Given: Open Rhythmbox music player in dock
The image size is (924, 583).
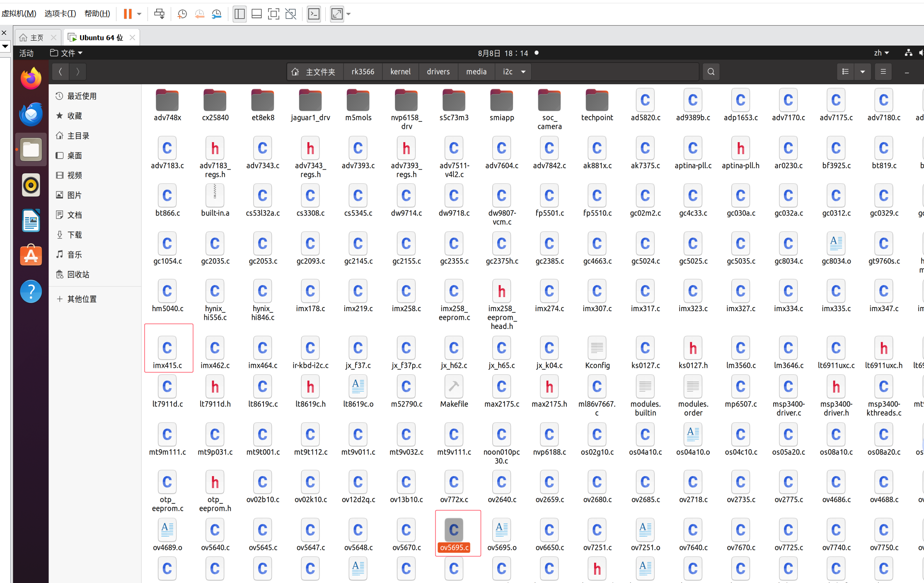Looking at the screenshot, I should [31, 185].
